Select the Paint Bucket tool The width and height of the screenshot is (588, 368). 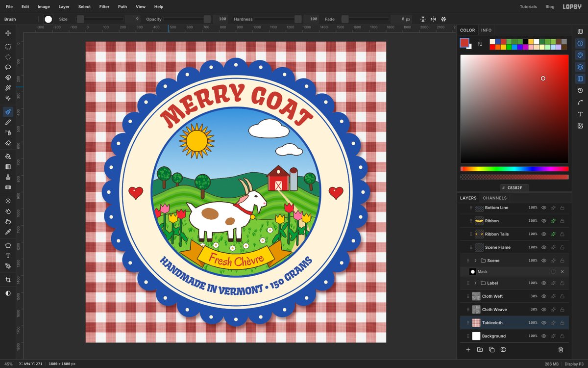[x=8, y=156]
